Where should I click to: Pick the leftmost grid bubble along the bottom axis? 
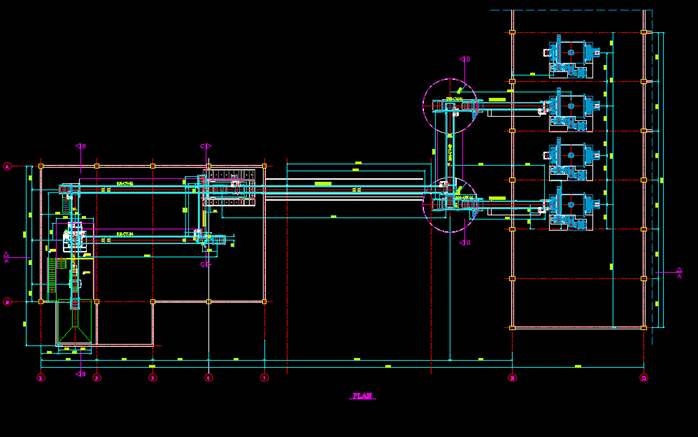[x=41, y=378]
